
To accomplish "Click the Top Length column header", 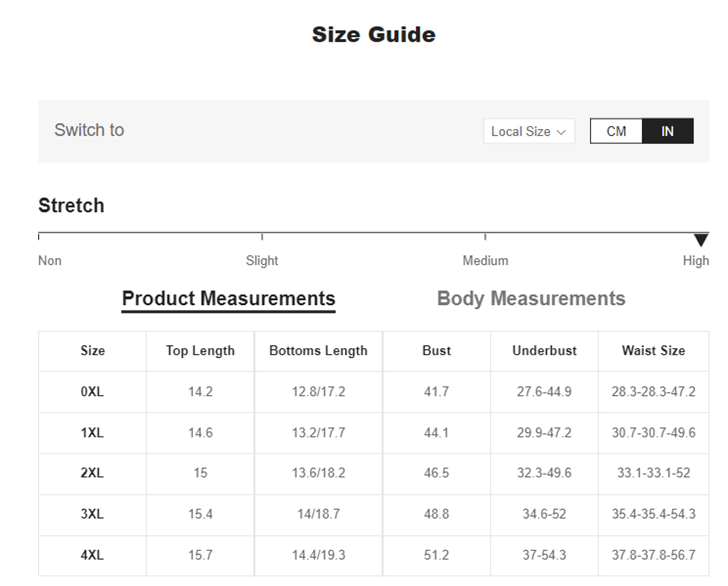I will point(200,351).
